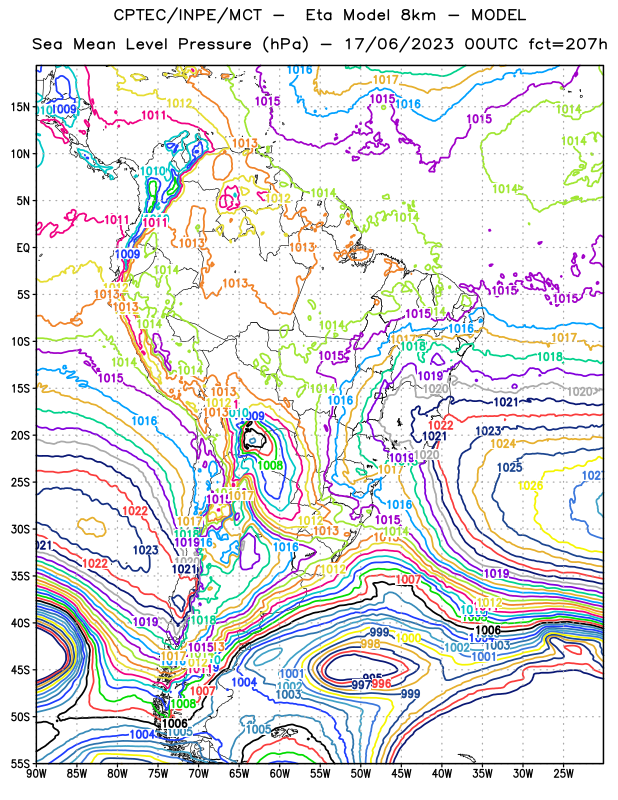Image resolution: width=618 pixels, height=800 pixels.
Task: Click the '80W' longitude axis label
Action: 117,774
